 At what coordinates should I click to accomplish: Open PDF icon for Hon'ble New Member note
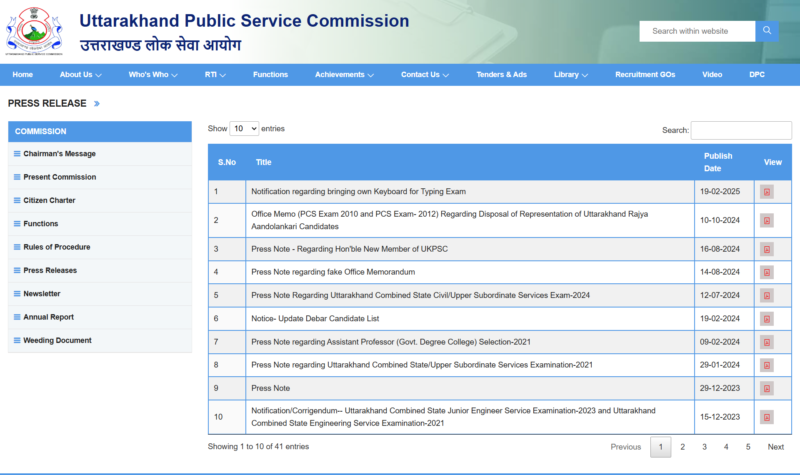[x=767, y=249]
